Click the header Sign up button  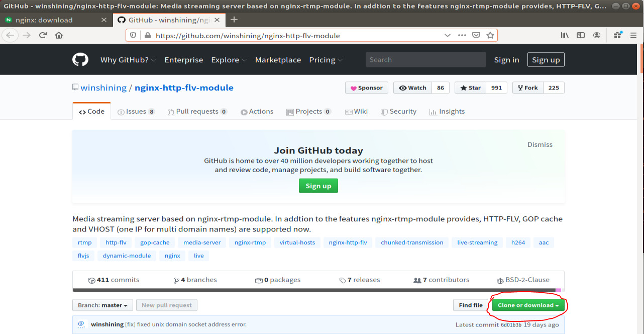pos(546,60)
